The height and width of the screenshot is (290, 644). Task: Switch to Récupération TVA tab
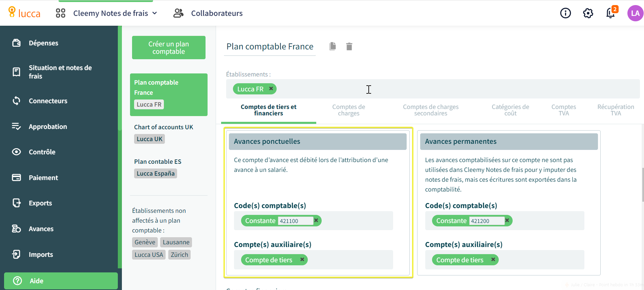(x=616, y=110)
